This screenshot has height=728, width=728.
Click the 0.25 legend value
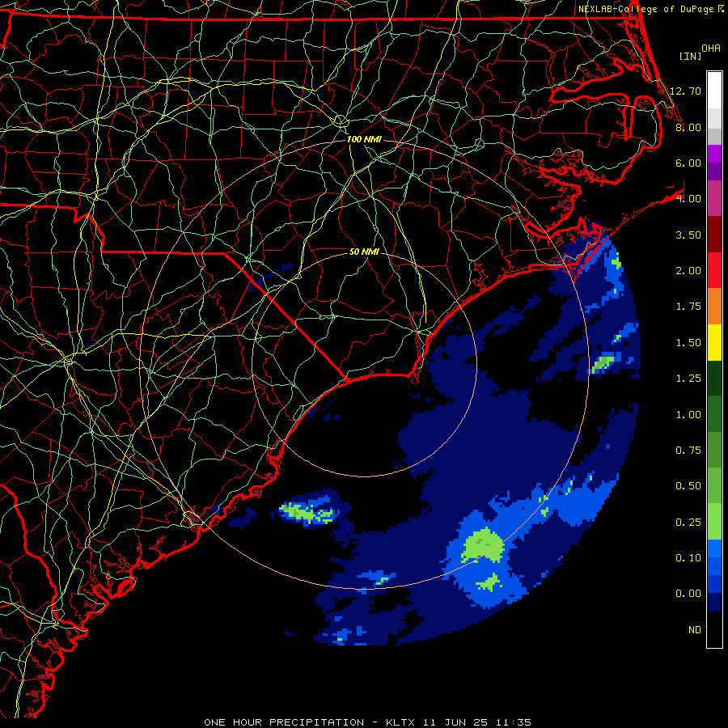pyautogui.click(x=688, y=523)
